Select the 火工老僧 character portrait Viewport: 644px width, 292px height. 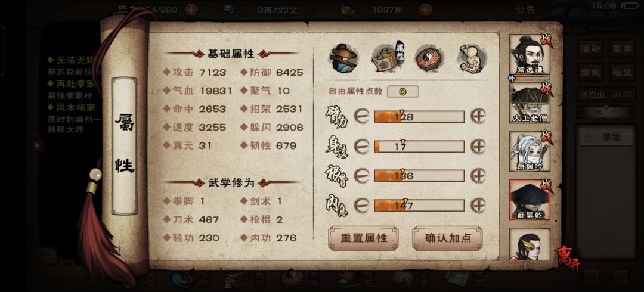(x=530, y=103)
